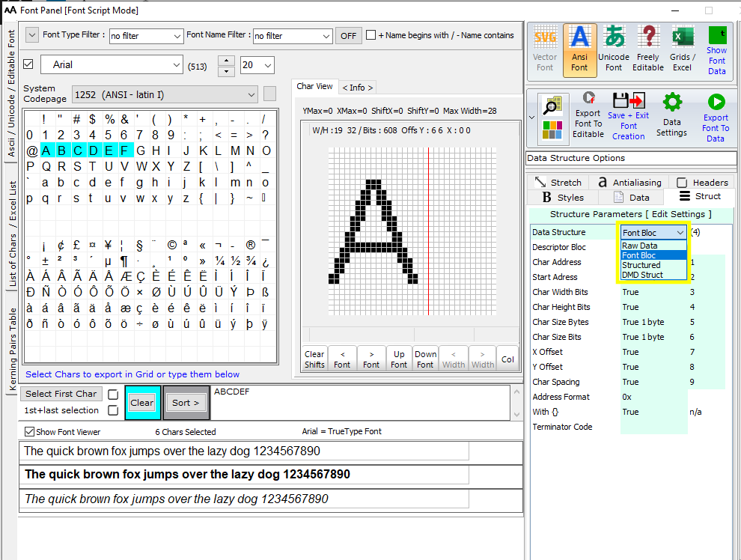Expand the System Codepage dropdown
This screenshot has height=560, width=741.
[x=165, y=94]
